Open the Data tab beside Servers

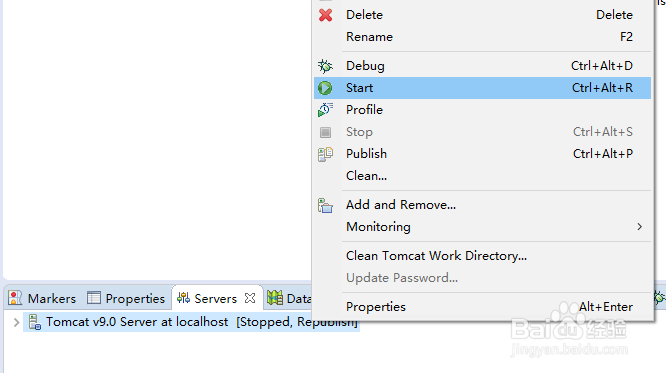tap(289, 298)
